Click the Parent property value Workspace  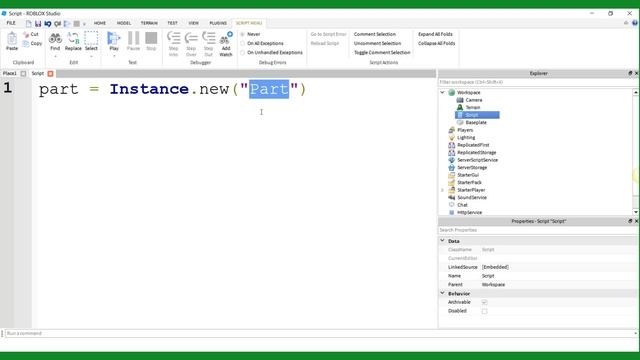point(493,284)
